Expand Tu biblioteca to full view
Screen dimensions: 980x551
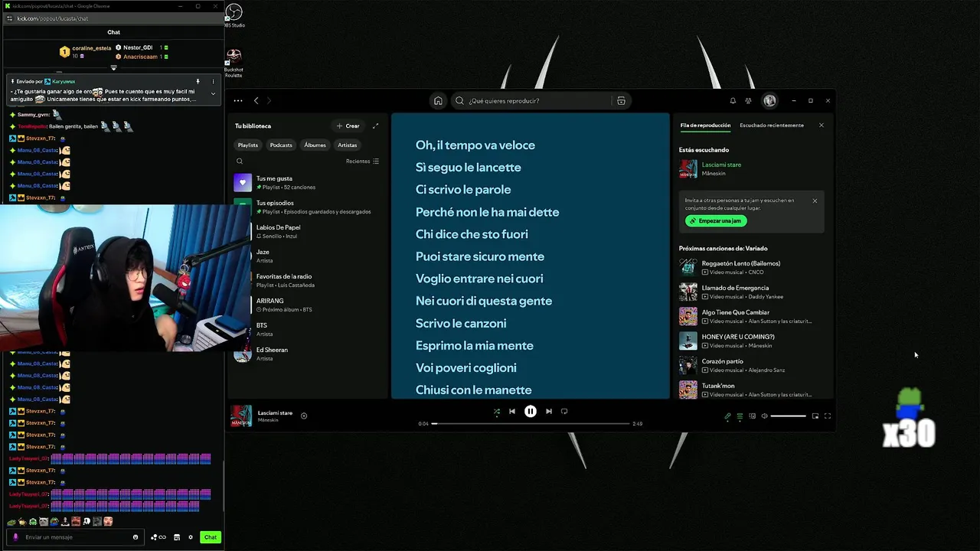(x=375, y=126)
